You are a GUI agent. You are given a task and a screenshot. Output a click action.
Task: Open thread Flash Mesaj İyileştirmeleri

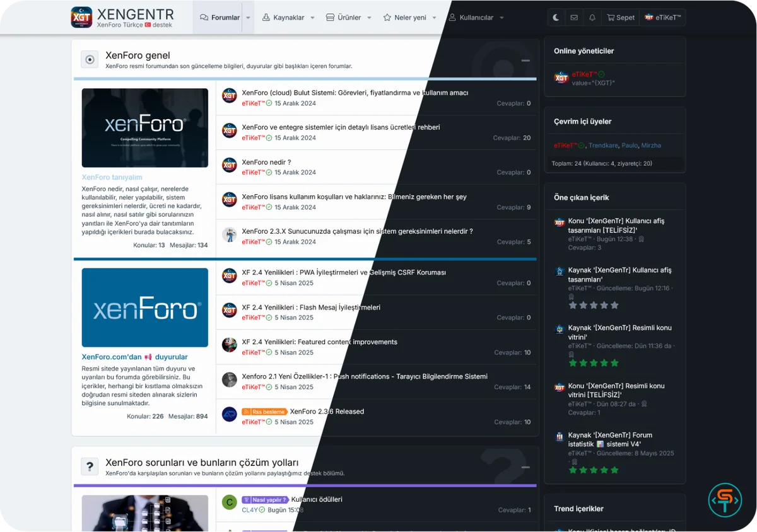(311, 307)
